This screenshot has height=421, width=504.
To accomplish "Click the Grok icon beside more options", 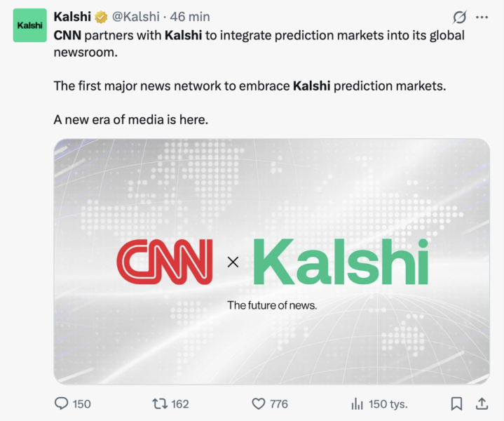I will pos(460,17).
